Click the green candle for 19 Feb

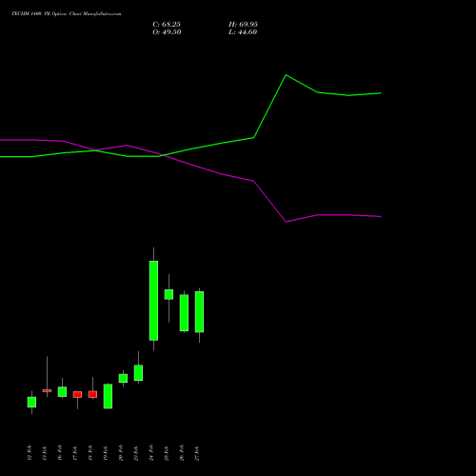click(x=108, y=396)
